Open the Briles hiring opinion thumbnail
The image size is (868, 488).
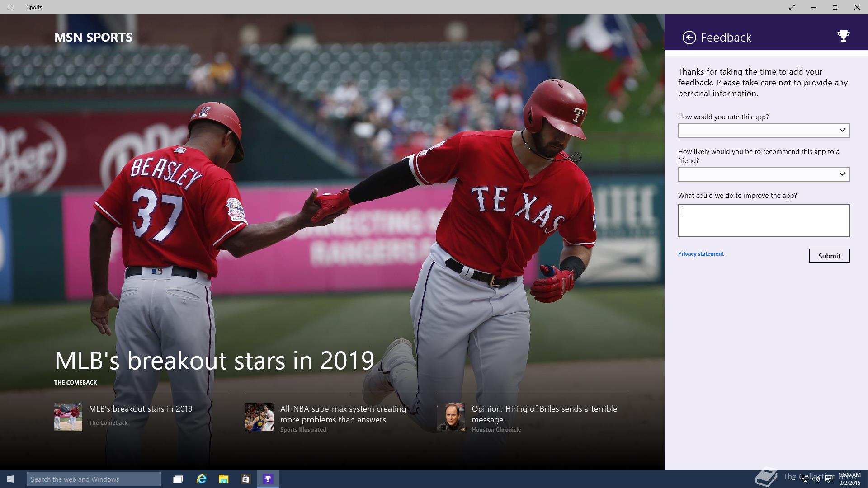click(x=451, y=417)
